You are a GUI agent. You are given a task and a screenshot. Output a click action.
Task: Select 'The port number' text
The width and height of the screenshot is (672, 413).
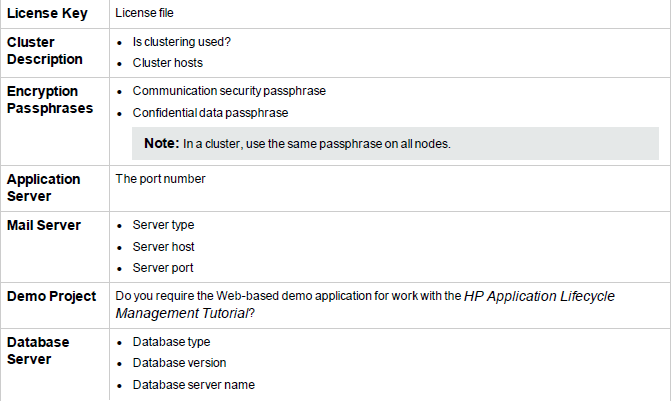(160, 179)
